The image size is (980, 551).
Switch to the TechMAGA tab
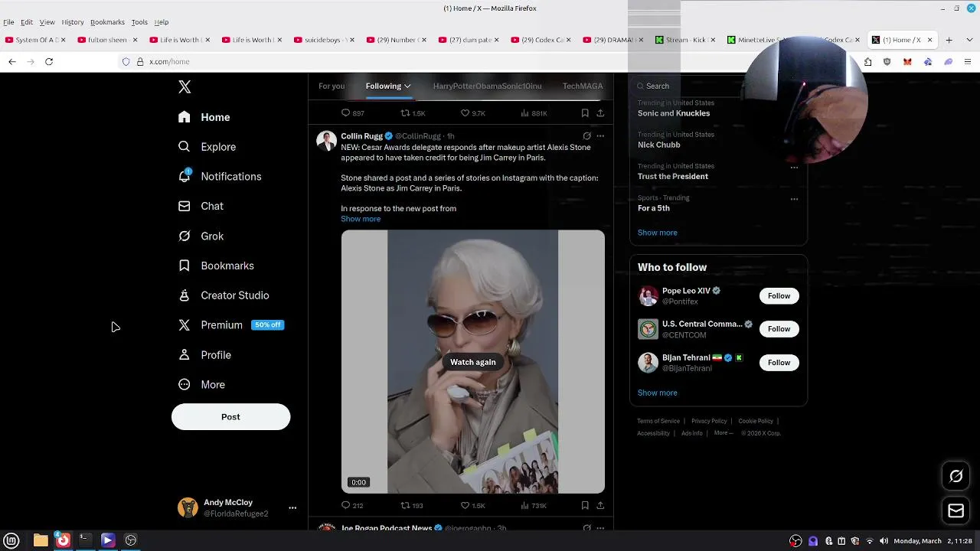(583, 86)
